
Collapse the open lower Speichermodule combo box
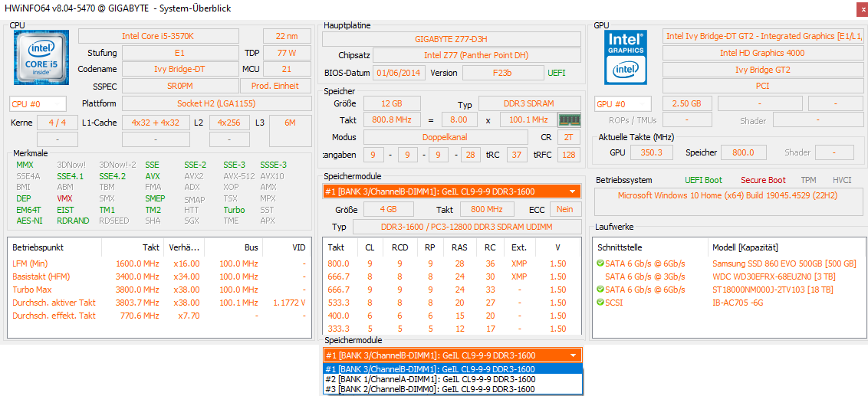coord(571,355)
